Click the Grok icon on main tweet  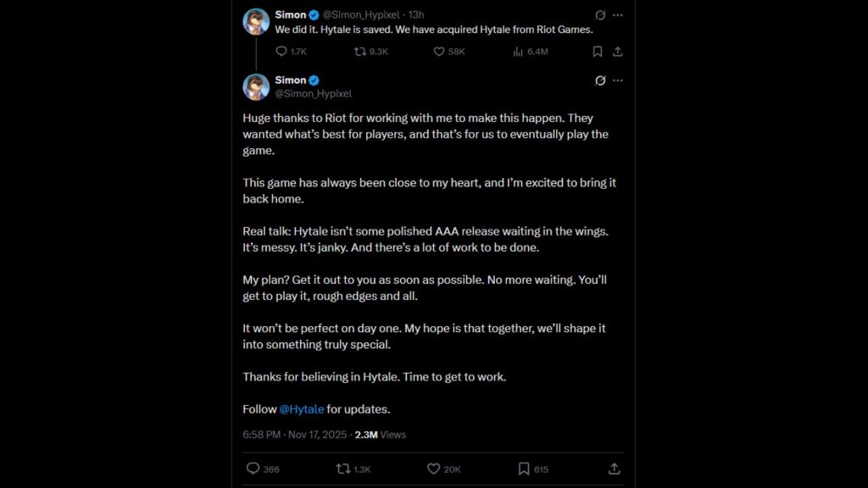coord(600,80)
